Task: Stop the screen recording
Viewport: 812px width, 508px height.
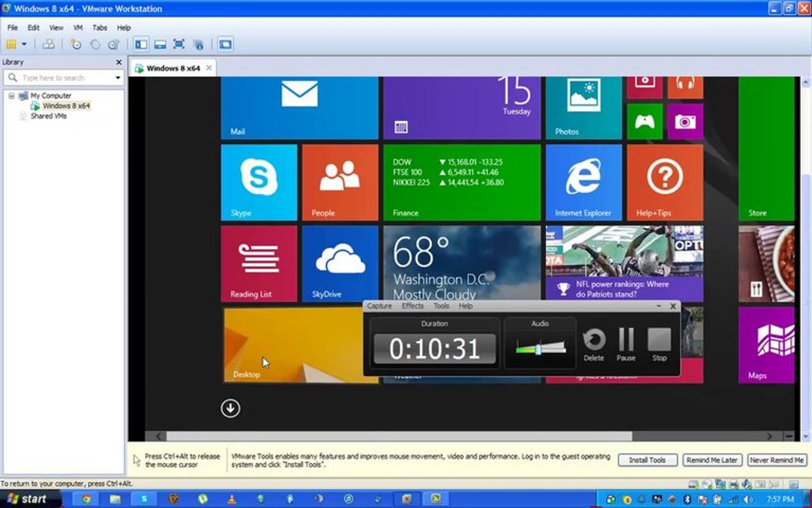Action: coord(659,345)
